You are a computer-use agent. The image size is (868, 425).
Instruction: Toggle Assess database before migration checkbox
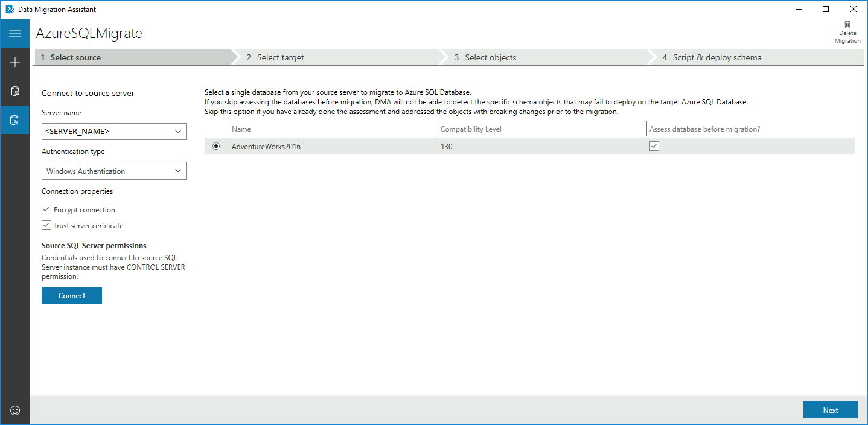tap(654, 146)
